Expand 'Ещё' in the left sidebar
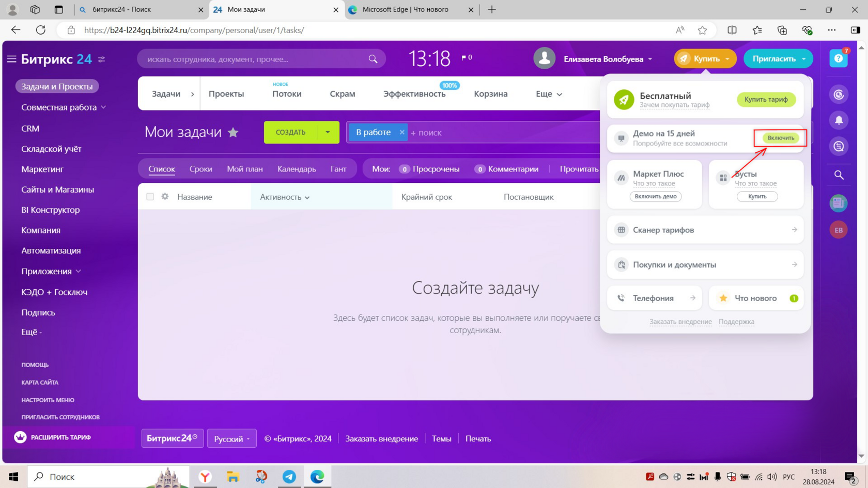Viewport: 868px width, 488px height. 32,332
